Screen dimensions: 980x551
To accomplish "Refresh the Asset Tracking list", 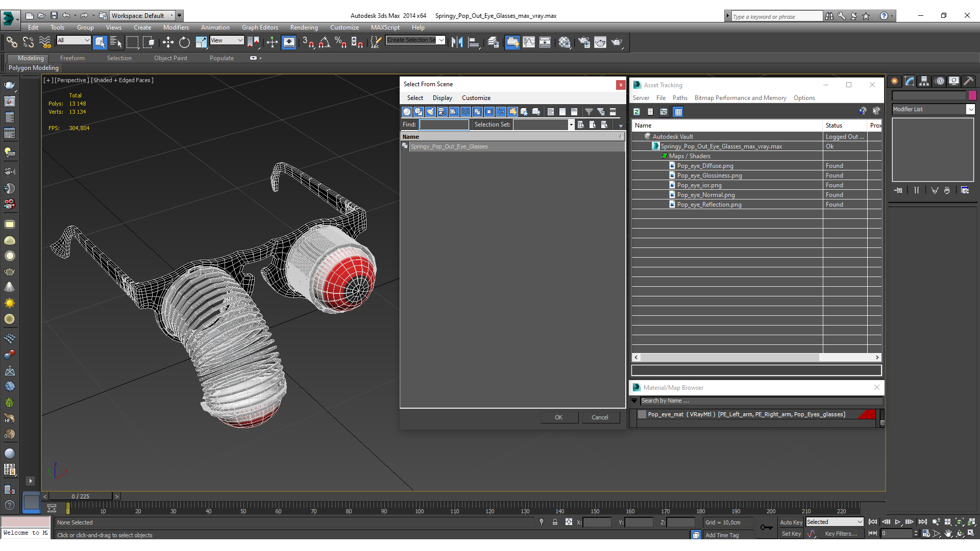I will [636, 112].
